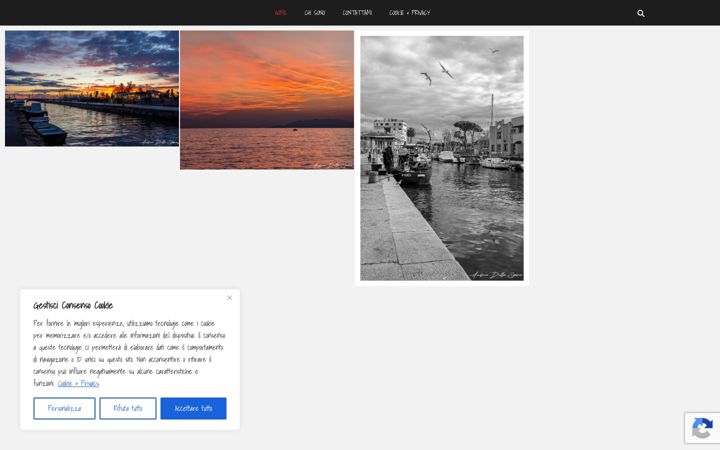
Task: Click the Personalizza button
Action: point(64,408)
